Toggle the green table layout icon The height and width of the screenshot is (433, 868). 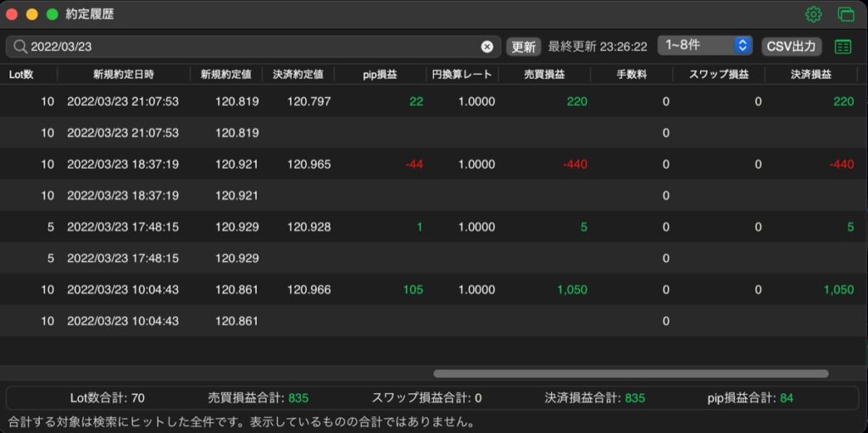(x=843, y=47)
